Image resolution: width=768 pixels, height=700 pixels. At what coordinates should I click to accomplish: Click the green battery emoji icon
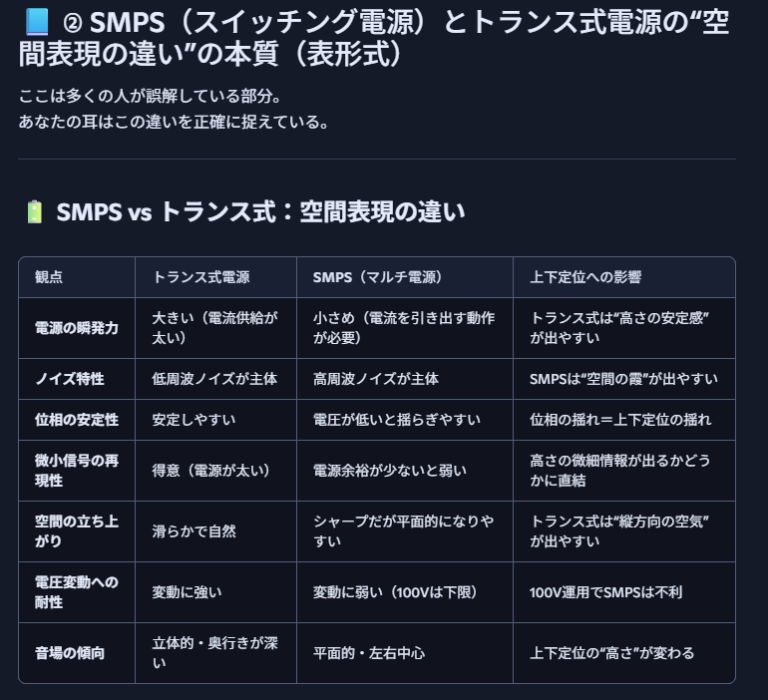pos(35,212)
